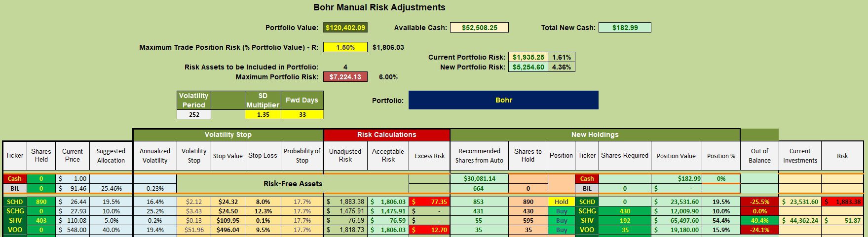Click the red Risk Calculations section header

[387, 135]
